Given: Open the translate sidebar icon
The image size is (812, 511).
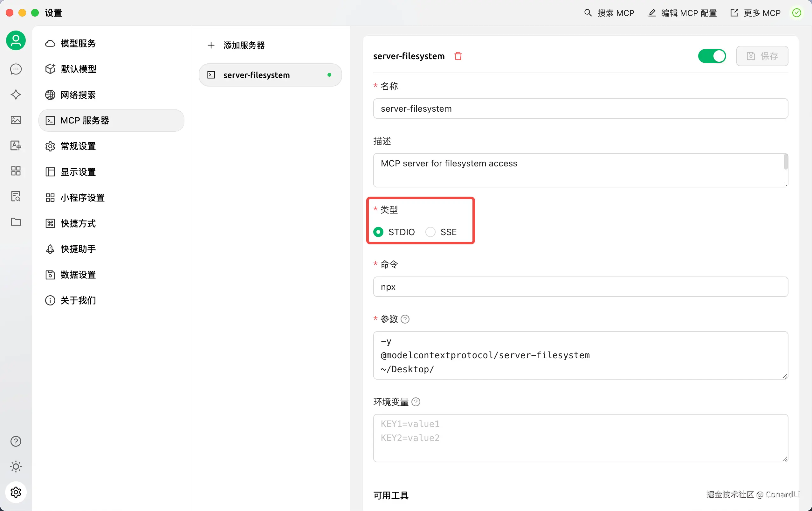Looking at the screenshot, I should [x=16, y=145].
